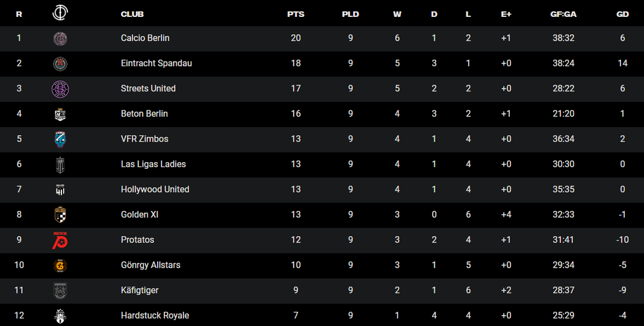The height and width of the screenshot is (326, 644).
Task: Sort by the GD column header
Action: point(623,14)
